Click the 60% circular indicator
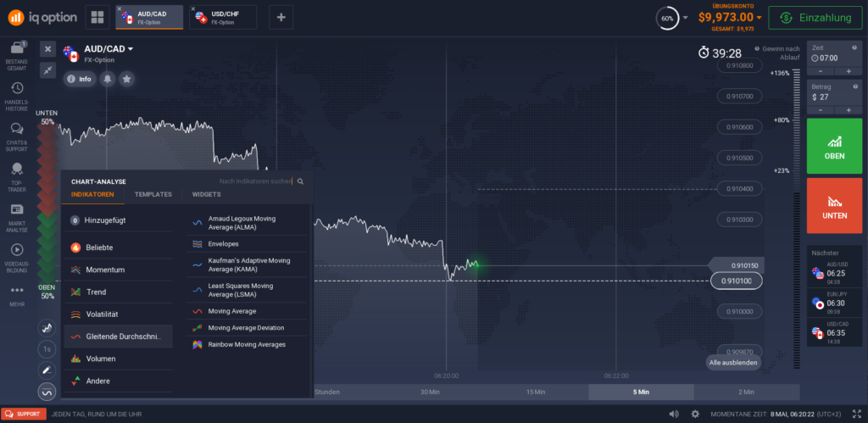 coord(668,19)
